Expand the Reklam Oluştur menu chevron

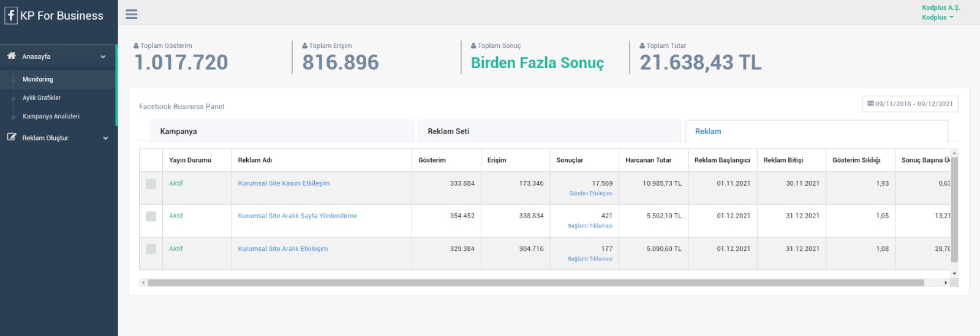pos(105,138)
